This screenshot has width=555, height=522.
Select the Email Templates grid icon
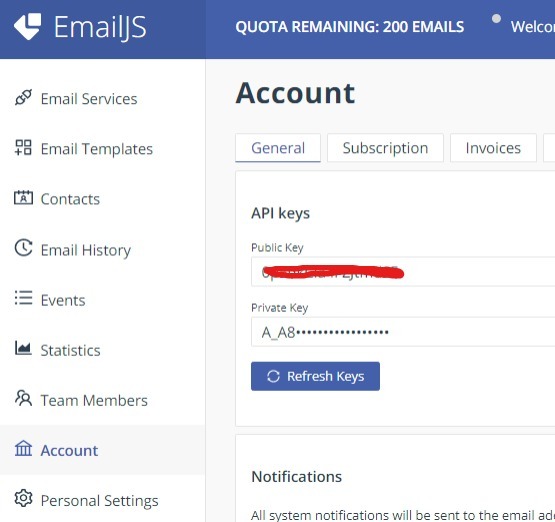pyautogui.click(x=23, y=148)
